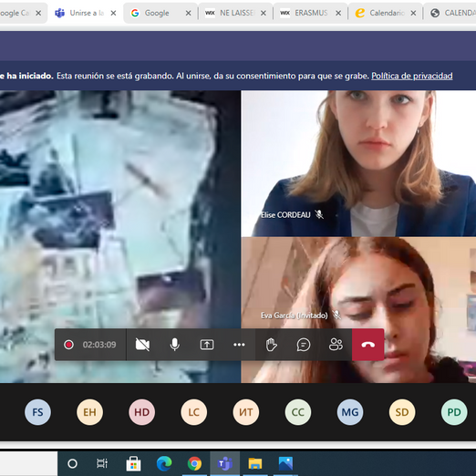Open the share screen tray
This screenshot has width=476, height=476.
pos(207,345)
